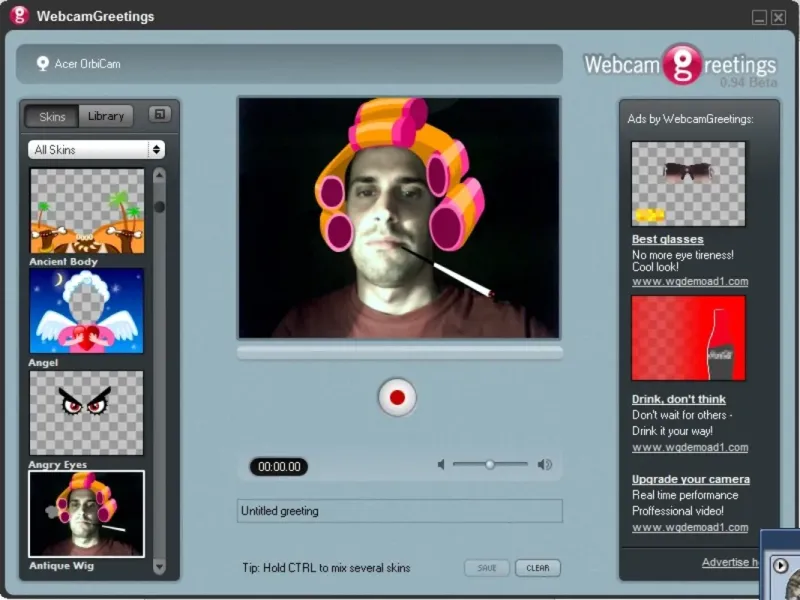Switch to the Skins tab
800x600 pixels.
[52, 116]
